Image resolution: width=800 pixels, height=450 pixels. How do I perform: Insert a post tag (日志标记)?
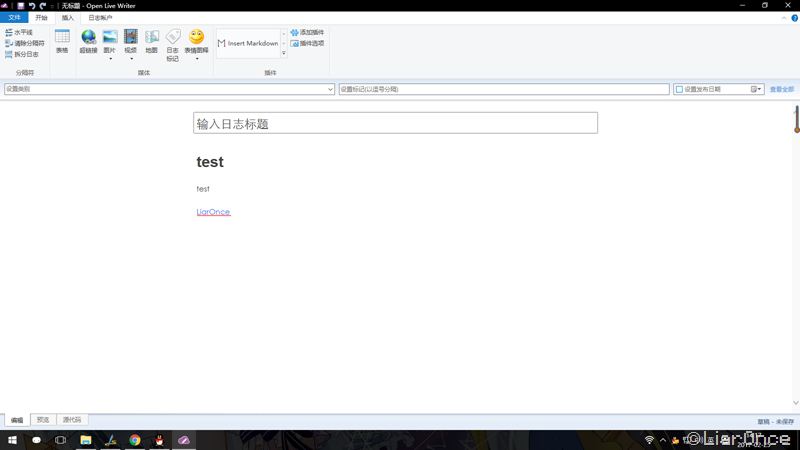click(172, 45)
